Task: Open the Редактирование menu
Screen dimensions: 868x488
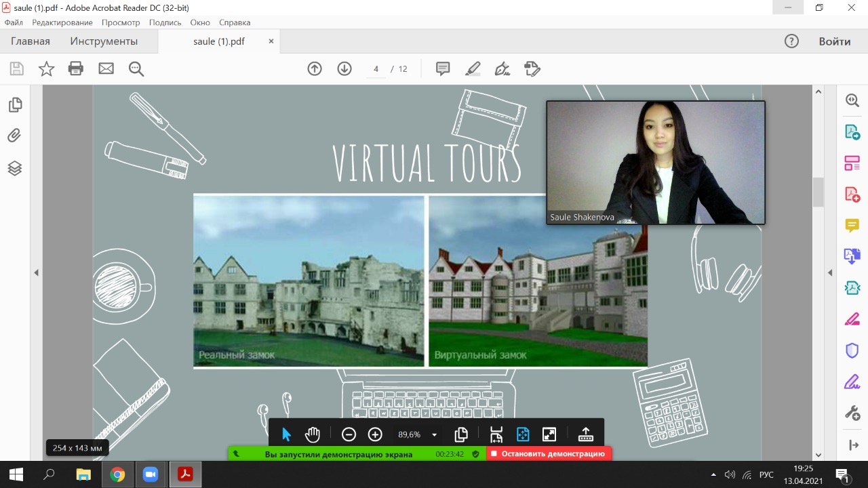Action: [62, 22]
